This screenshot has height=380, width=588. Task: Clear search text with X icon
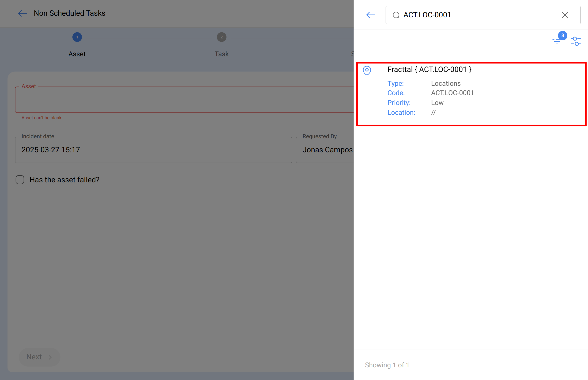coord(565,15)
